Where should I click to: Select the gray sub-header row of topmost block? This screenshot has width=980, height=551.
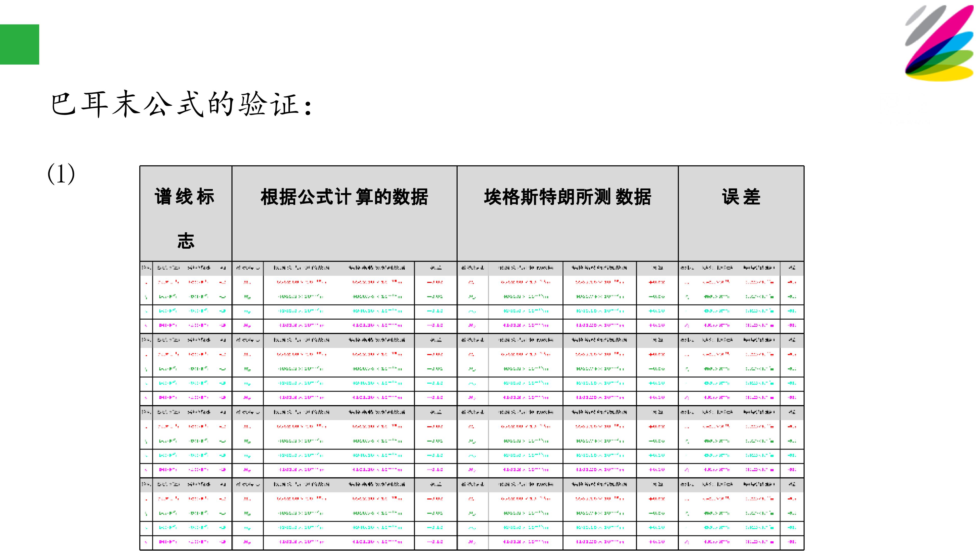point(472,268)
